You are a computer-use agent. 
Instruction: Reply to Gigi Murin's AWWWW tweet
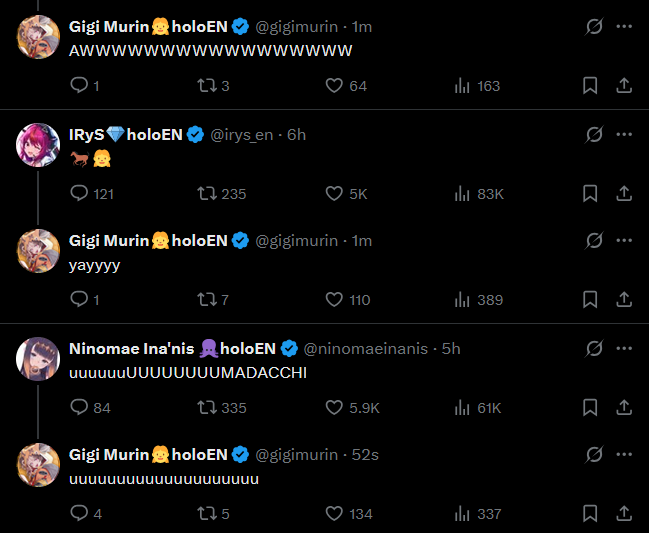80,86
